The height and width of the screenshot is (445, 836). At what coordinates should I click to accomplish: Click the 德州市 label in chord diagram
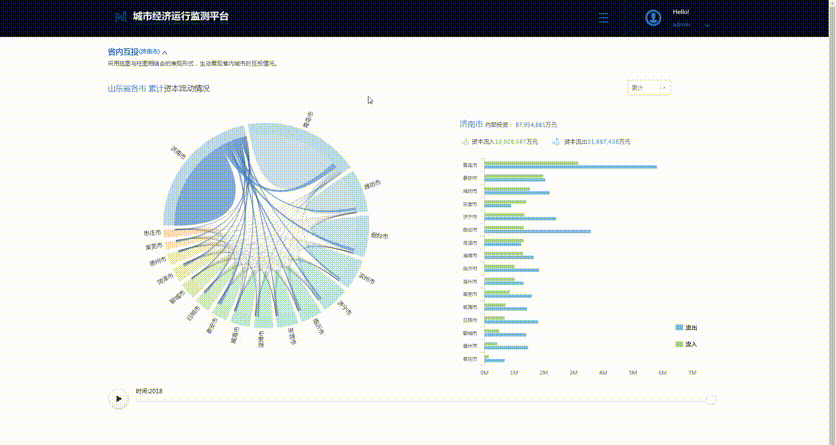158,261
